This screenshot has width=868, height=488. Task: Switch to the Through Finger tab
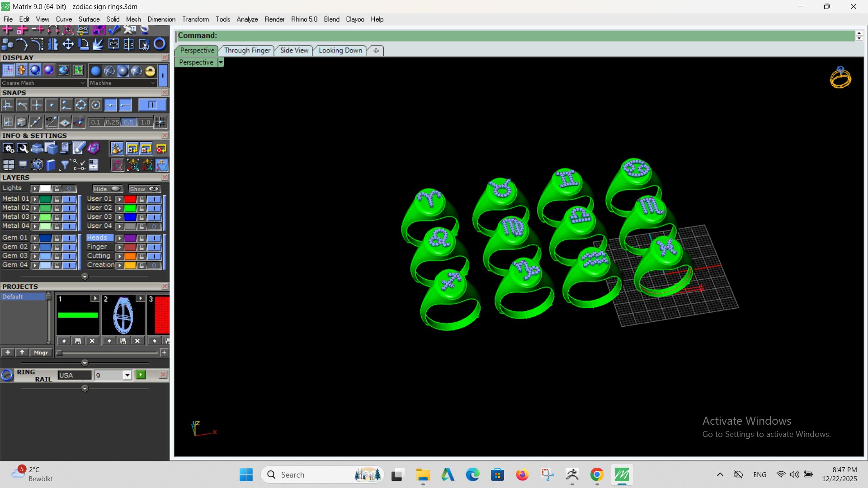click(x=247, y=51)
